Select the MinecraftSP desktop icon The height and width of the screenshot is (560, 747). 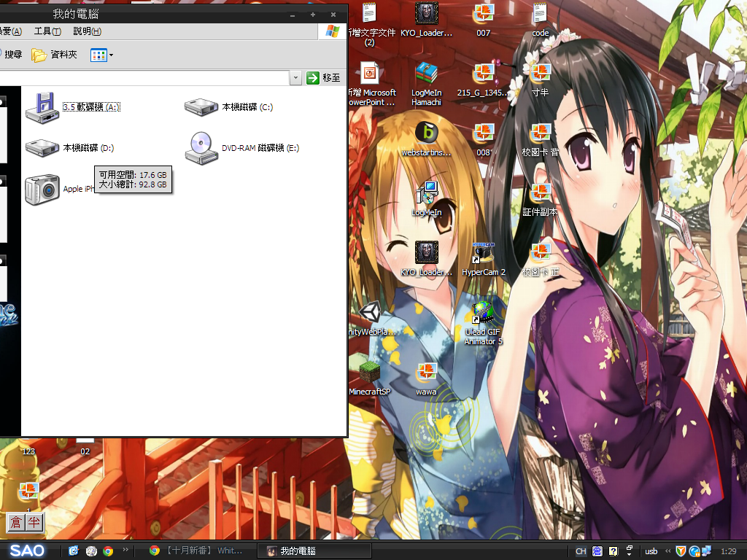[x=370, y=373]
